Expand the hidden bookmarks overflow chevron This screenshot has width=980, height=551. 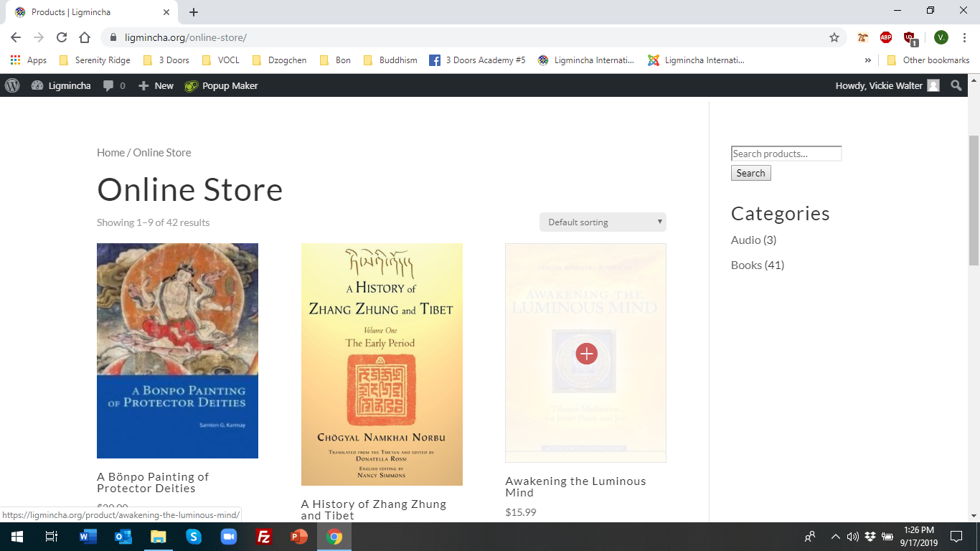[x=868, y=60]
